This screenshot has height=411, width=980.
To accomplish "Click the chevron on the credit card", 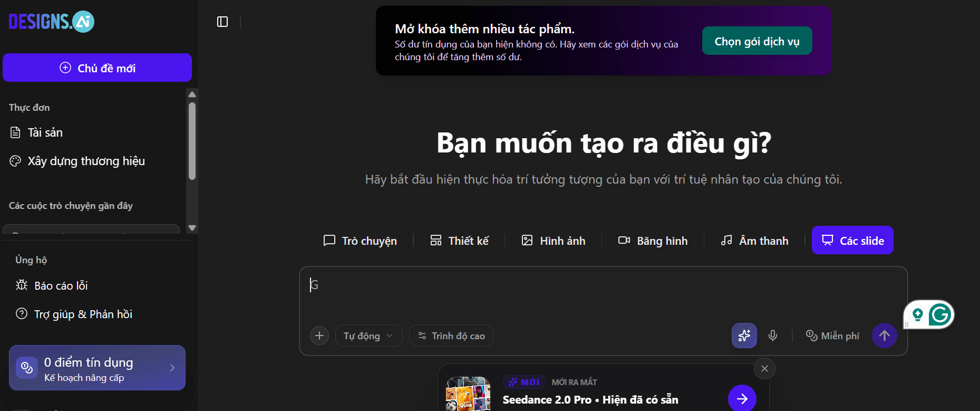I will 172,368.
